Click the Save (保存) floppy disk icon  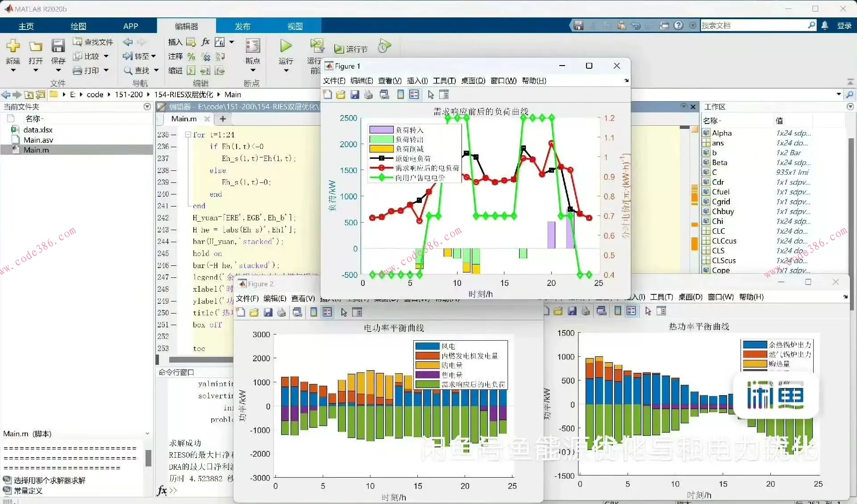pos(58,46)
